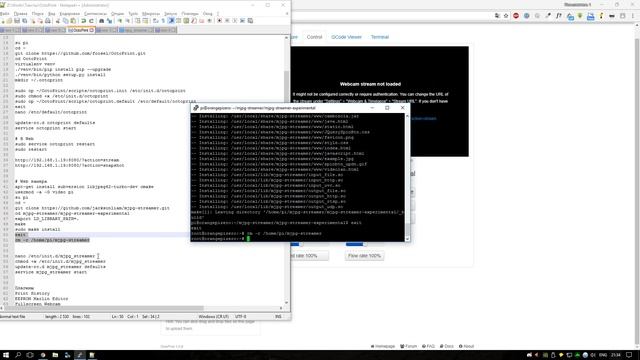
Task: Click the Zoom in icon in Notepad++ toolbar
Action: pyautogui.click(x=120, y=21)
